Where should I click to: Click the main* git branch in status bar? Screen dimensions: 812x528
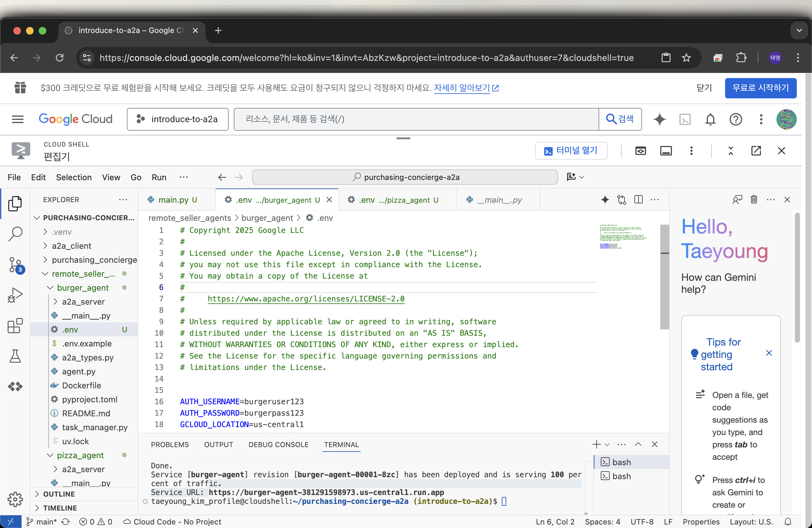42,522
